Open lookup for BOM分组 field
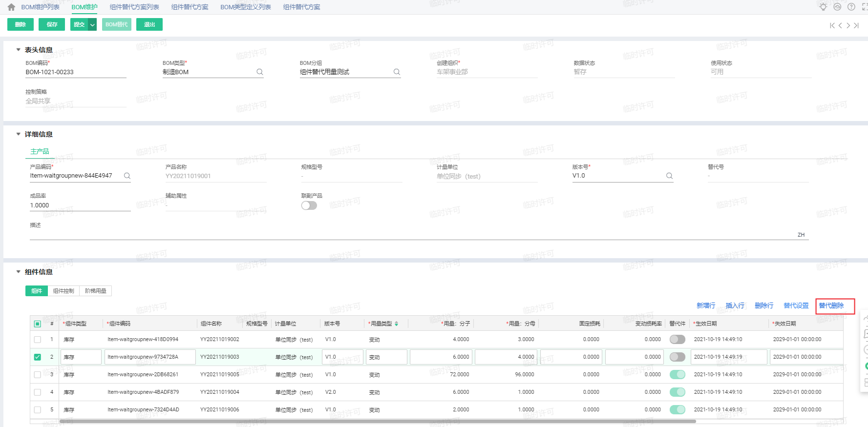 (397, 72)
